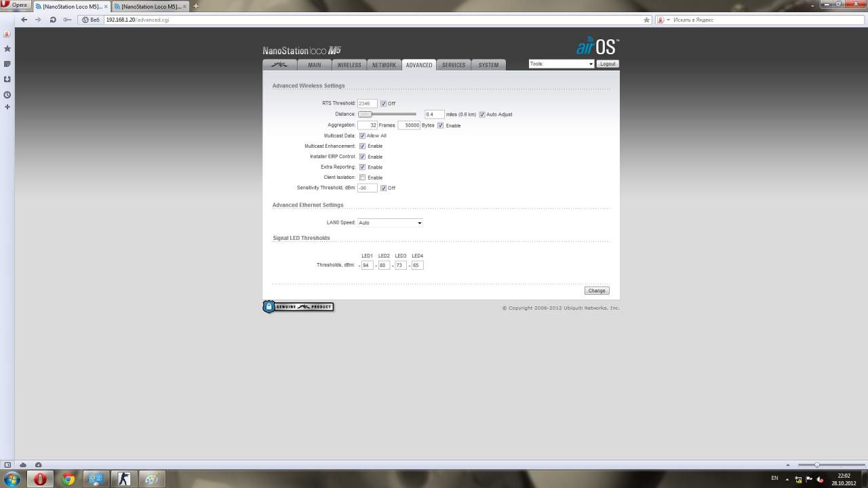The height and width of the screenshot is (488, 868).
Task: Toggle the Multicast Data Allow All checkbox
Action: [x=362, y=136]
